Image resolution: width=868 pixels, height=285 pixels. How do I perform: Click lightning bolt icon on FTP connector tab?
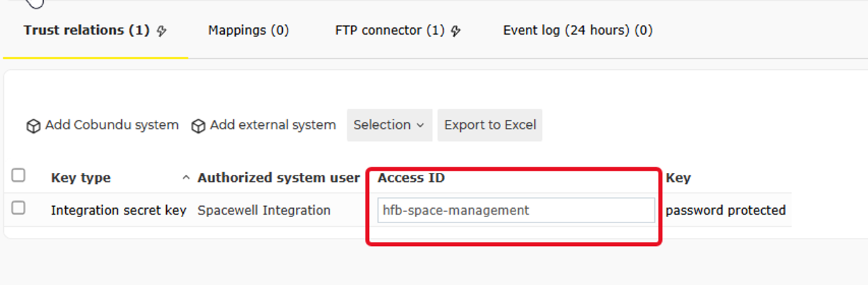[456, 31]
